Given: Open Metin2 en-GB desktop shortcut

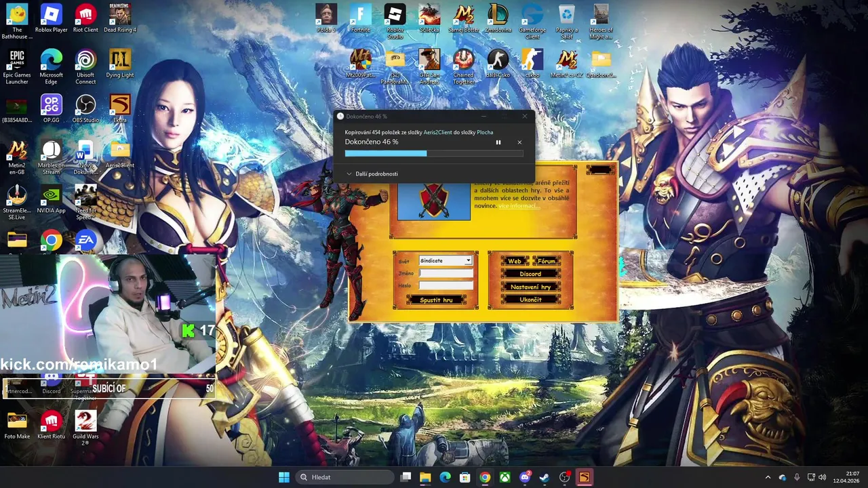Looking at the screenshot, I should (x=17, y=157).
